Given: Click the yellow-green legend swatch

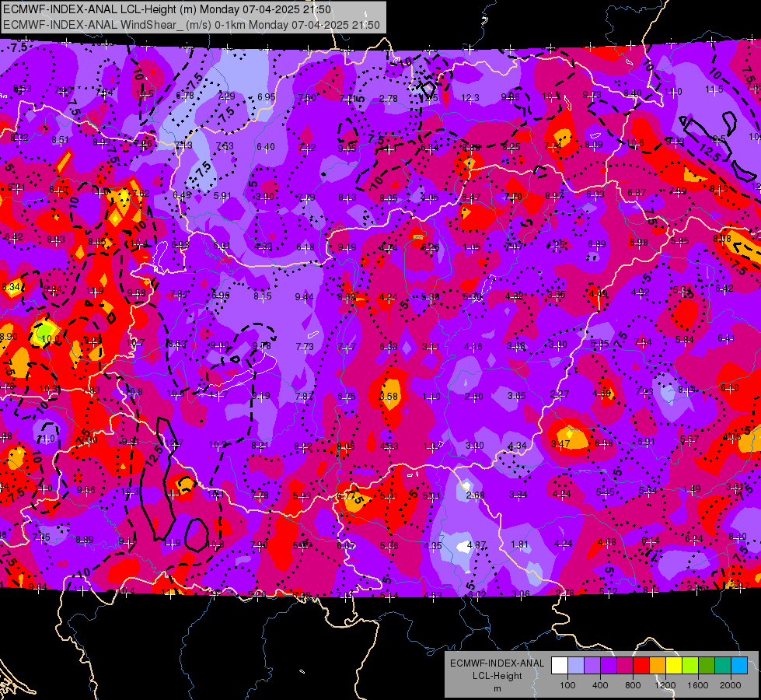Looking at the screenshot, I should point(690,666).
